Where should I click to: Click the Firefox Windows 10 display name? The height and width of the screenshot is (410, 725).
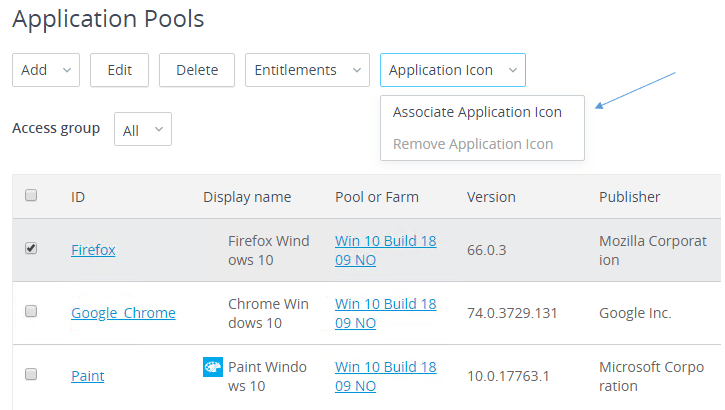269,250
